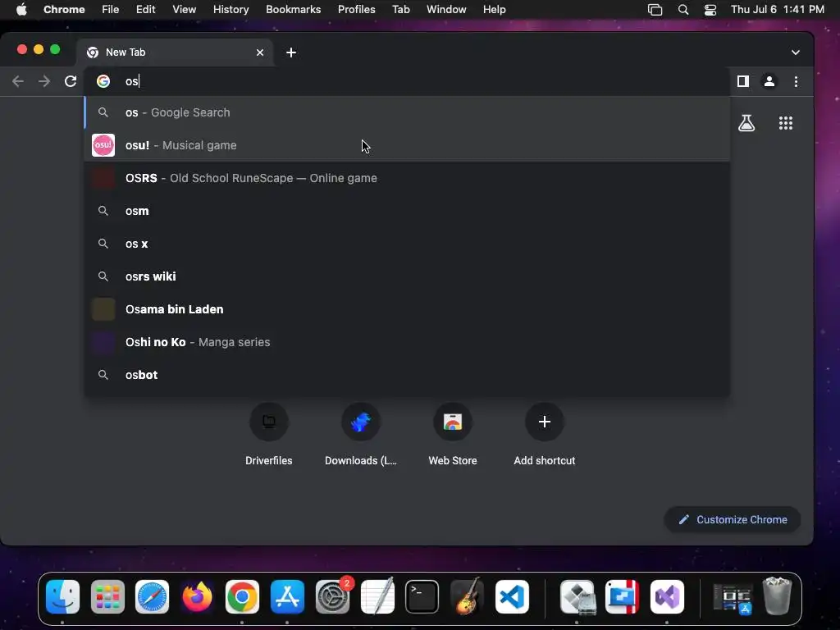840x630 pixels.
Task: Open the Tab menu
Action: point(400,10)
